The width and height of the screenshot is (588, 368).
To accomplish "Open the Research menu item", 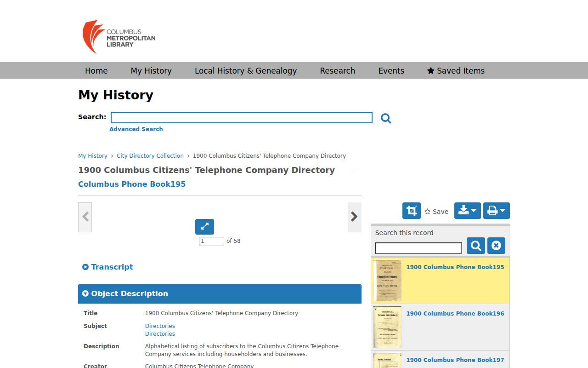I will coord(338,70).
